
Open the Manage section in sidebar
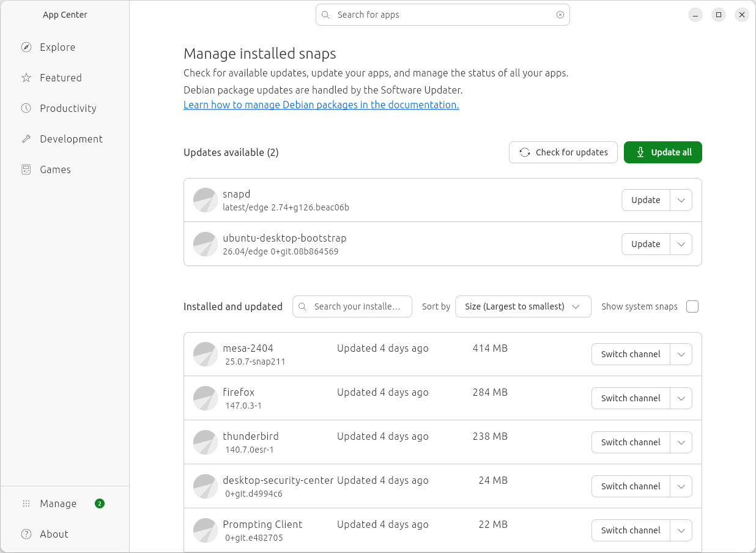pyautogui.click(x=58, y=503)
